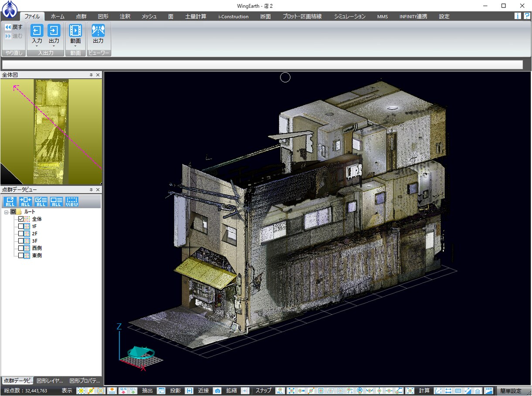Viewport: 532px width, 396px height.
Task: Click the help question mark icon
Action: click(527, 16)
